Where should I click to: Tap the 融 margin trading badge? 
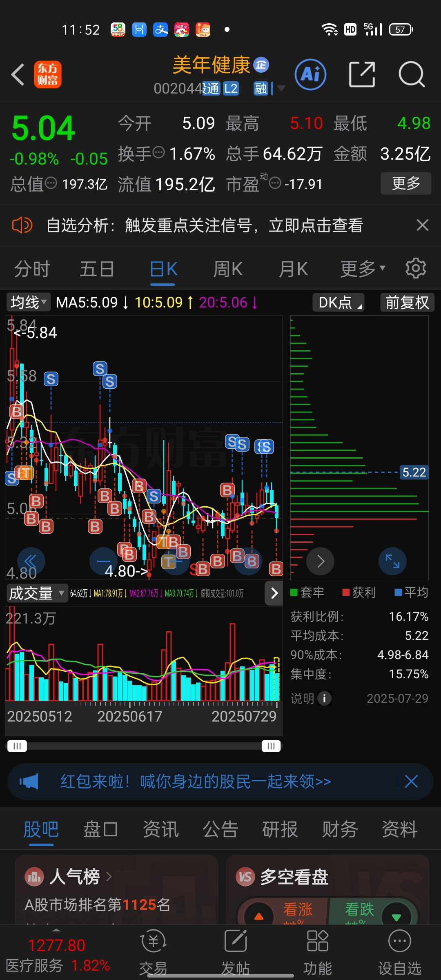[261, 88]
